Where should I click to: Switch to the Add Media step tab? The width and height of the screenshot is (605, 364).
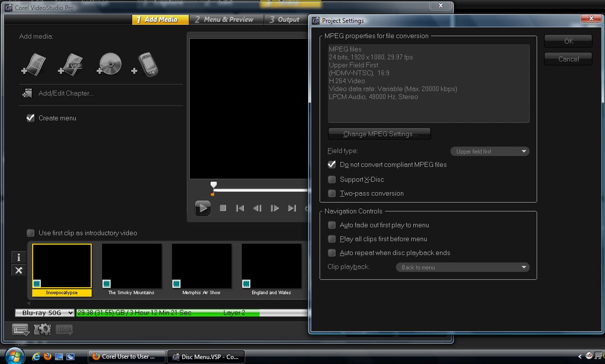[161, 19]
